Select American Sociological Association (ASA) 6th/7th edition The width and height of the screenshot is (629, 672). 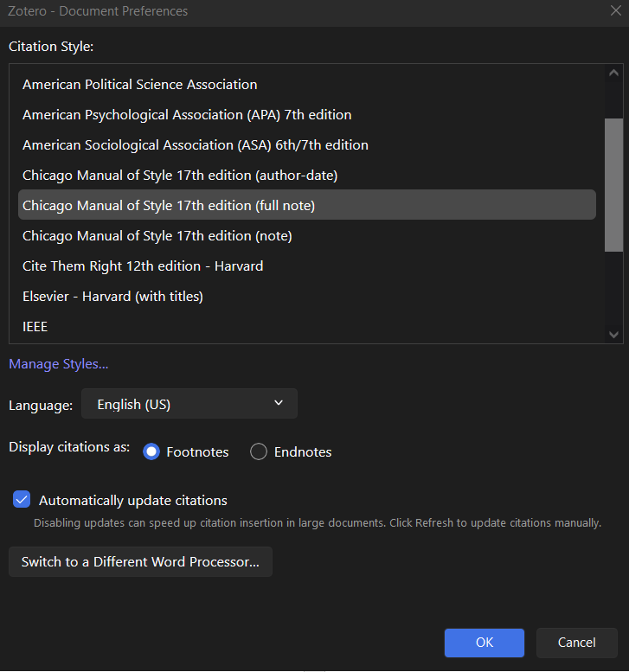tap(306, 144)
